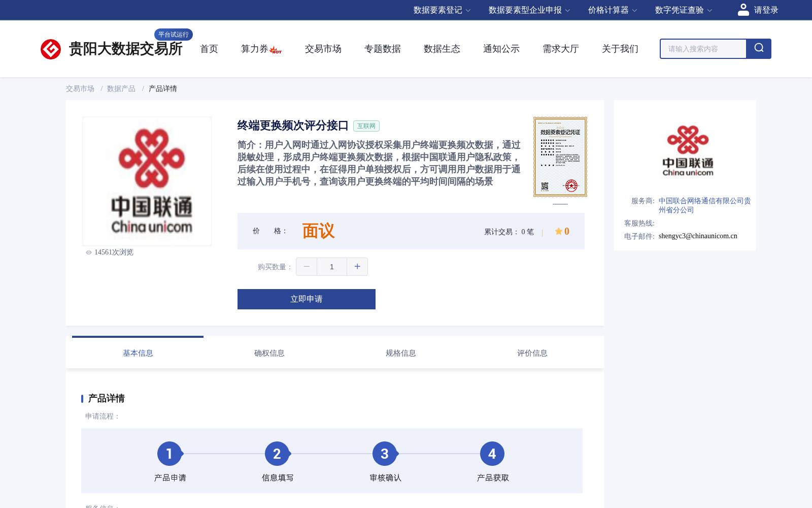
Task: Click the 客服热线 label
Action: click(639, 223)
